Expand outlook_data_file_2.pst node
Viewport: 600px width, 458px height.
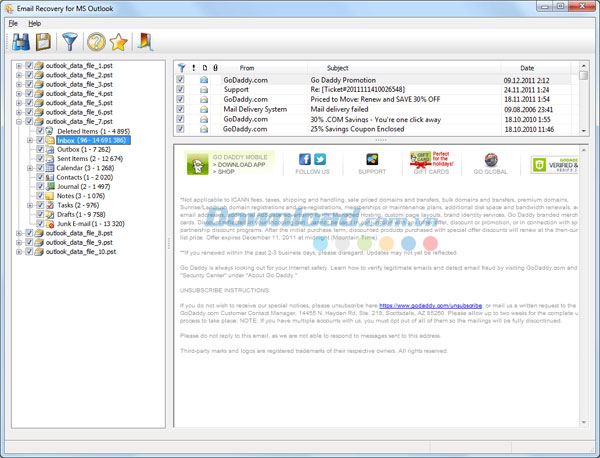[19, 75]
